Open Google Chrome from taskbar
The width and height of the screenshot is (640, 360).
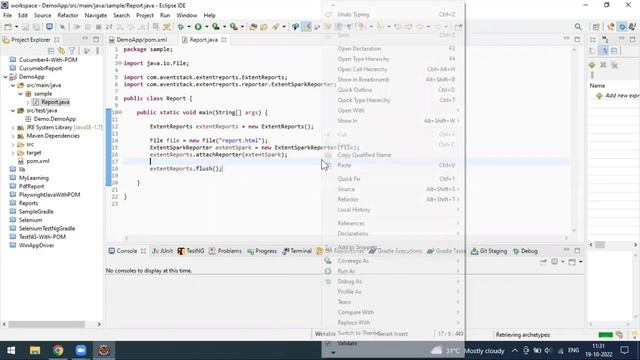(58, 350)
